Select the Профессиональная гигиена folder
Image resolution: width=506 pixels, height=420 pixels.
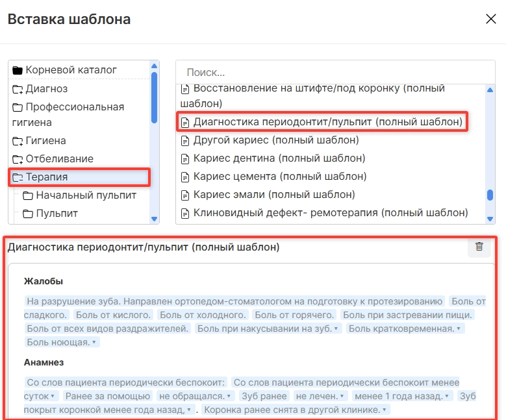point(74,107)
